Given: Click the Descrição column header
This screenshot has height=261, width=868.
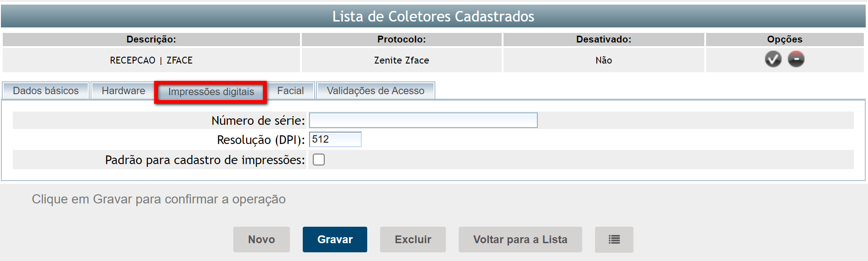Looking at the screenshot, I should 151,39.
